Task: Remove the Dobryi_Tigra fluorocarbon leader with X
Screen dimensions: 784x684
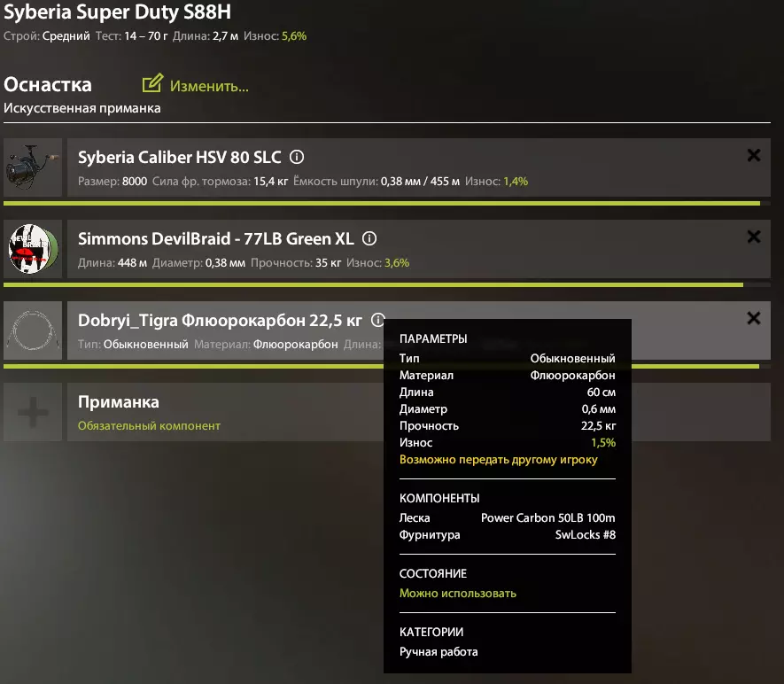Action: point(754,318)
